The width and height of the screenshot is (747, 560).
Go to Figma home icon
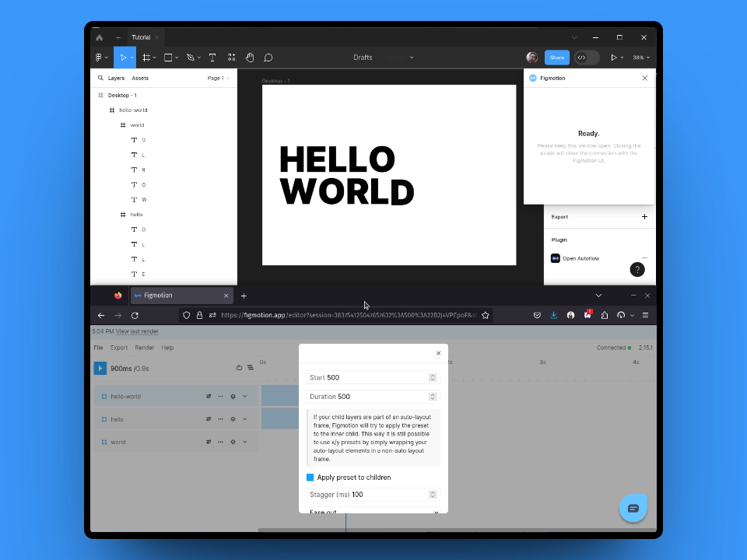[x=99, y=37]
